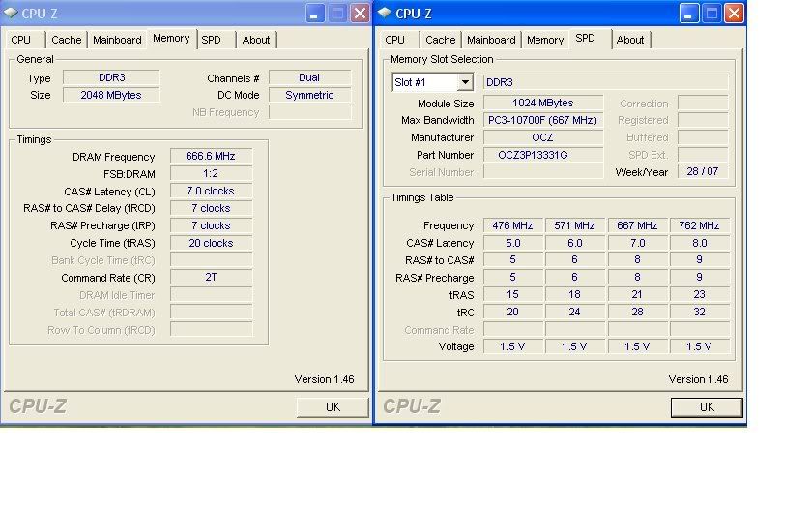Close the left CPU-Z window
Screen dimensions: 812x508
[360, 13]
